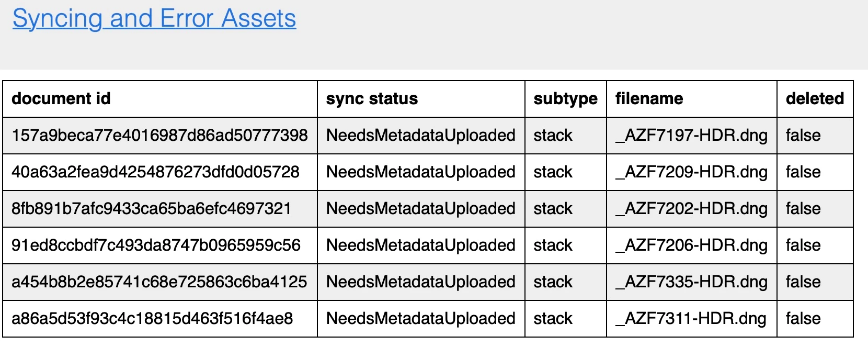Click the subtype column header

pyautogui.click(x=565, y=99)
